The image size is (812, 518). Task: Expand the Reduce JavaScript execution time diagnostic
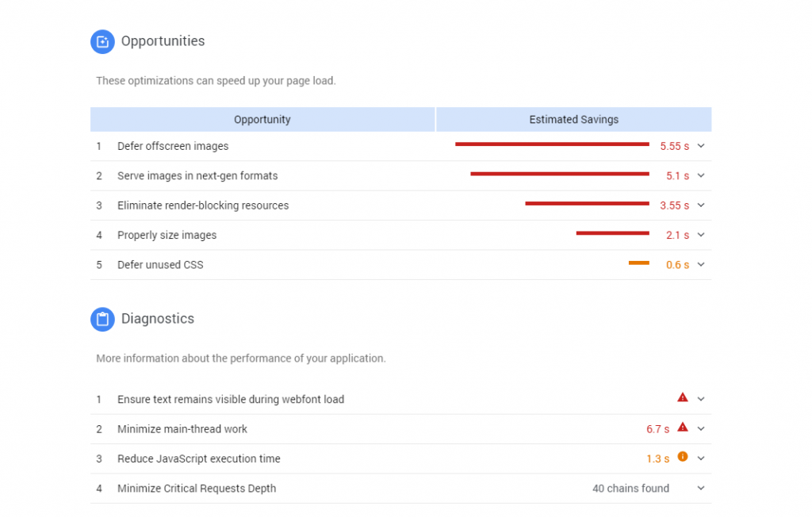(x=700, y=458)
